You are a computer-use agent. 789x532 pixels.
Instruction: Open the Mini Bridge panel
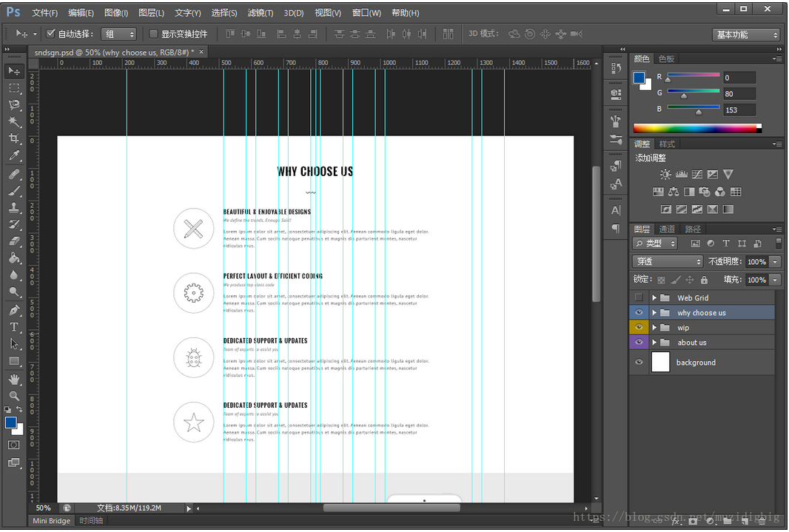coord(51,521)
